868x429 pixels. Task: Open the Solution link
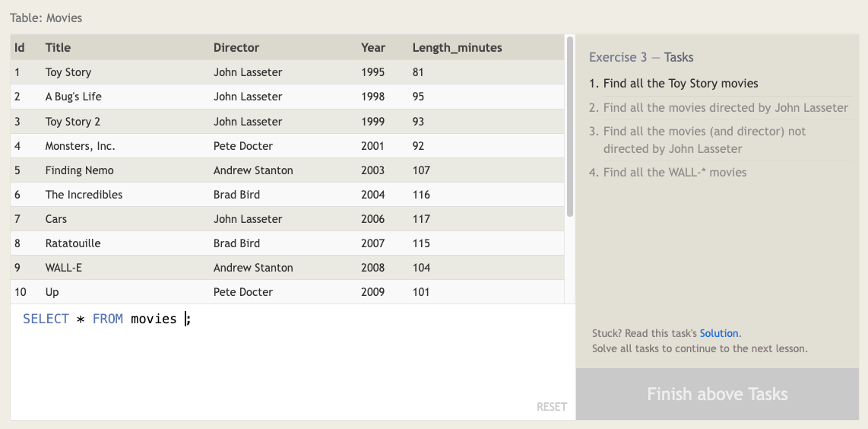[x=718, y=333]
